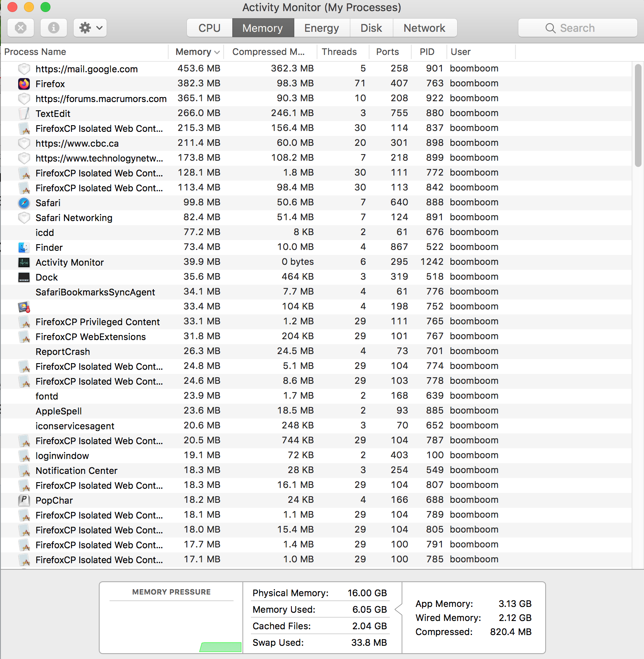Image resolution: width=644 pixels, height=659 pixels.
Task: Click the 453.6 MB memory value
Action: (x=199, y=68)
